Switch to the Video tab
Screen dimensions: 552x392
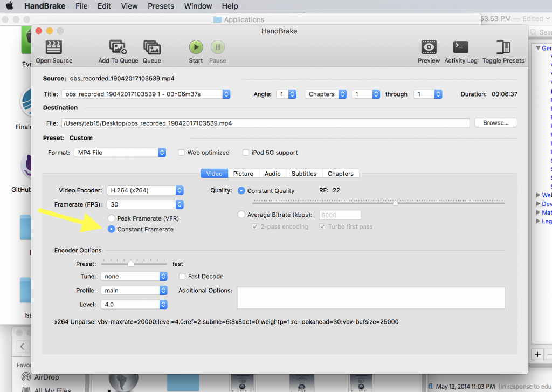point(214,174)
